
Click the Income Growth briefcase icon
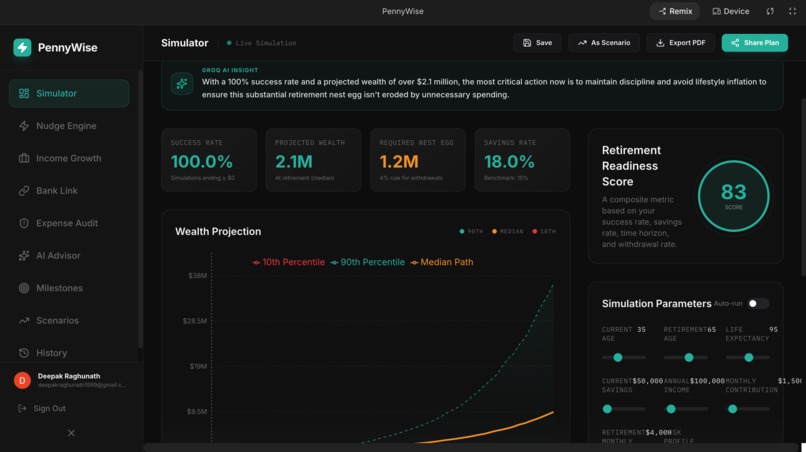click(x=24, y=158)
